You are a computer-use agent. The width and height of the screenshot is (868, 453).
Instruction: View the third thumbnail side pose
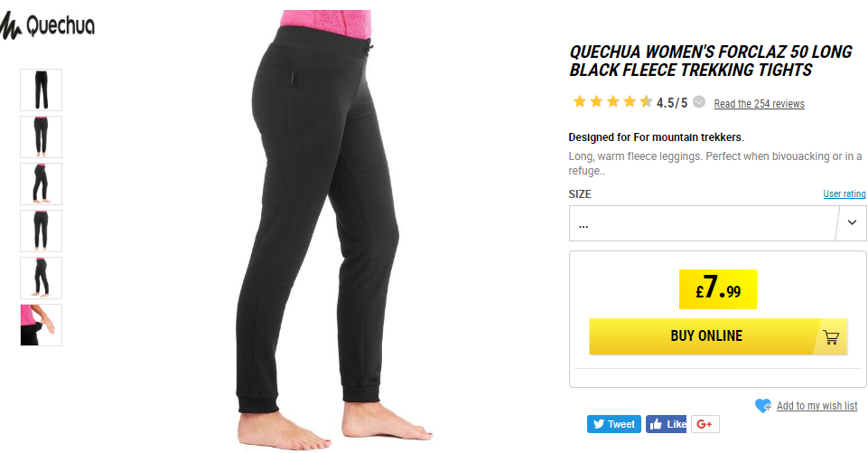[x=41, y=184]
